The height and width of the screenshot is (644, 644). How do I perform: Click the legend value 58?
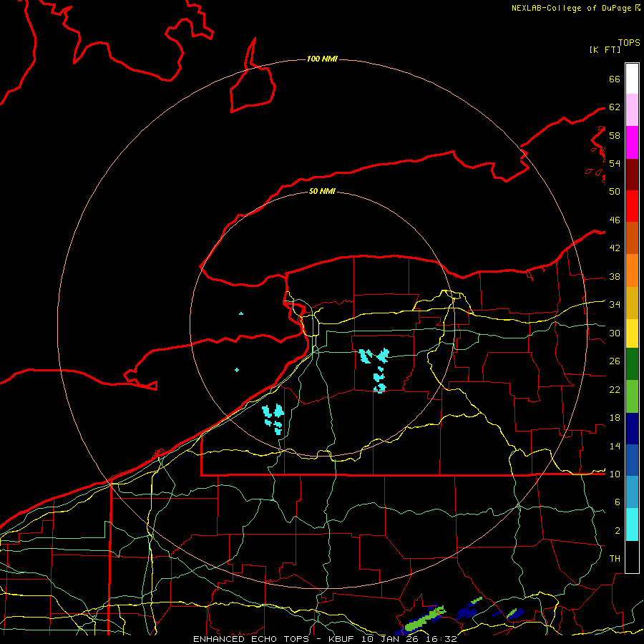[x=615, y=135]
